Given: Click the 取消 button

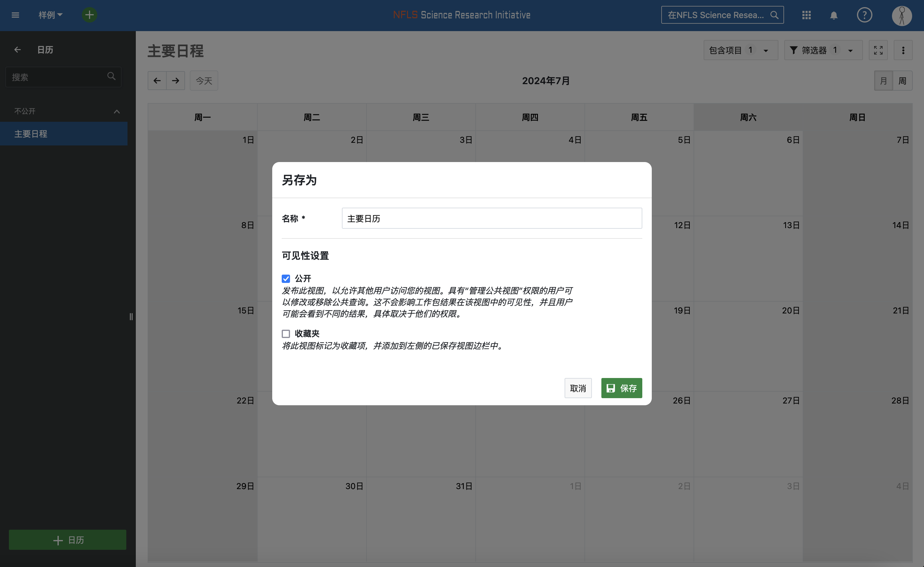Looking at the screenshot, I should point(578,388).
